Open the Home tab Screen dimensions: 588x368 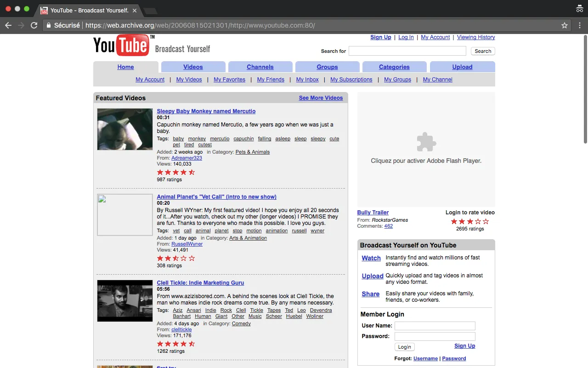click(125, 67)
